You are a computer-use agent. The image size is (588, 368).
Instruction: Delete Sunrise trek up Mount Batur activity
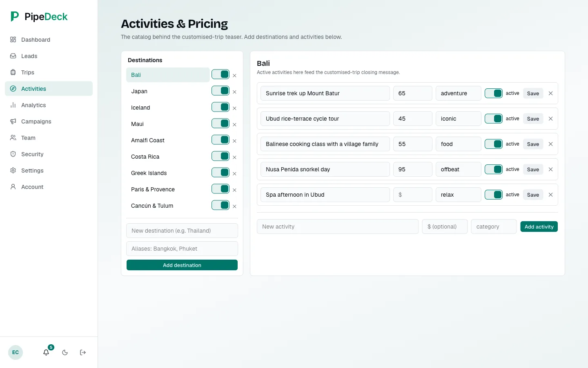point(550,93)
